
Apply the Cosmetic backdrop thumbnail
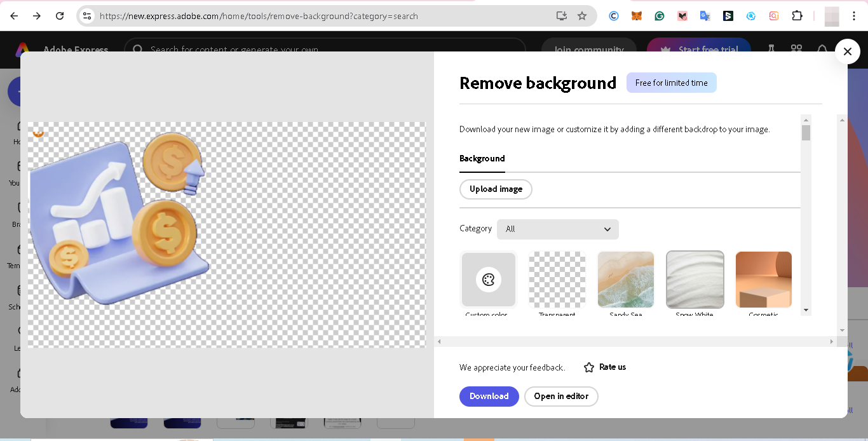click(x=763, y=280)
